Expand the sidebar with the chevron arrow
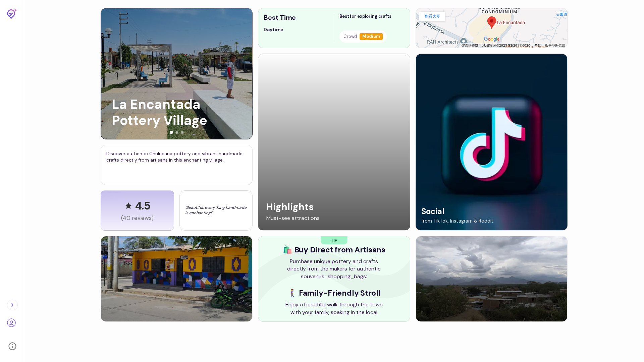This screenshot has width=644, height=362. pyautogui.click(x=12, y=305)
